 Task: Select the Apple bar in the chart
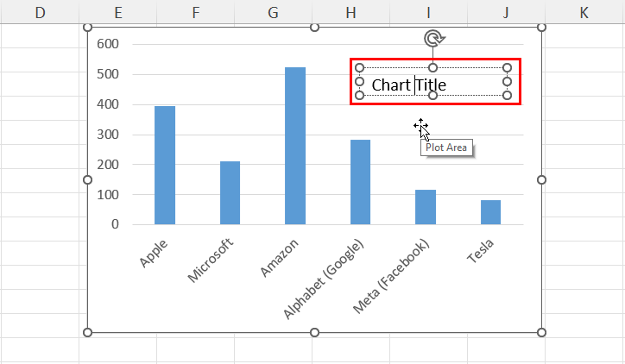coord(165,166)
